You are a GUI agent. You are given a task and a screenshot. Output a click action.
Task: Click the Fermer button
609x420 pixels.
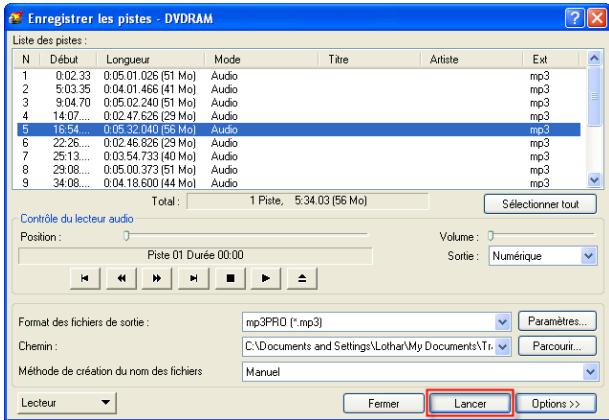coord(383,404)
